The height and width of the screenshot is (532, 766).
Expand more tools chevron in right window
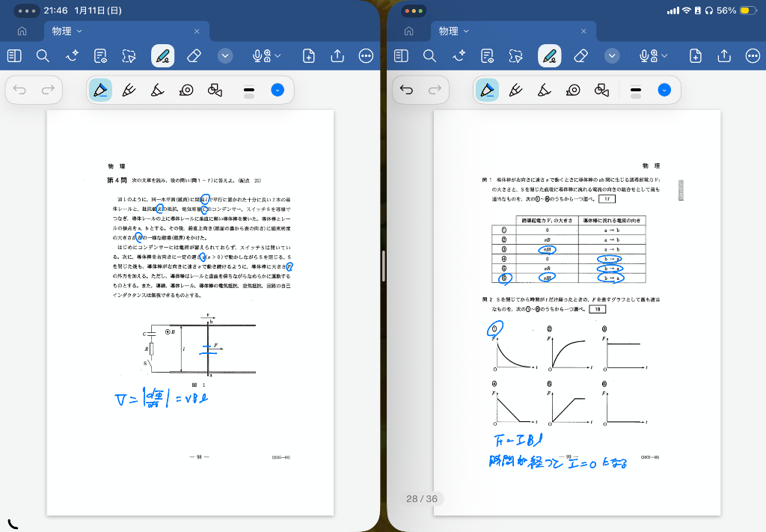tap(612, 56)
